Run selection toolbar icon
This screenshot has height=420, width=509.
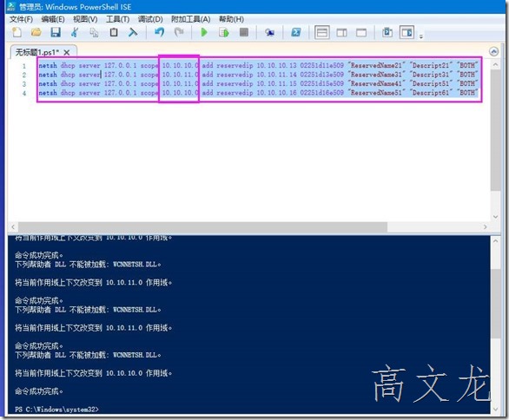(x=224, y=32)
